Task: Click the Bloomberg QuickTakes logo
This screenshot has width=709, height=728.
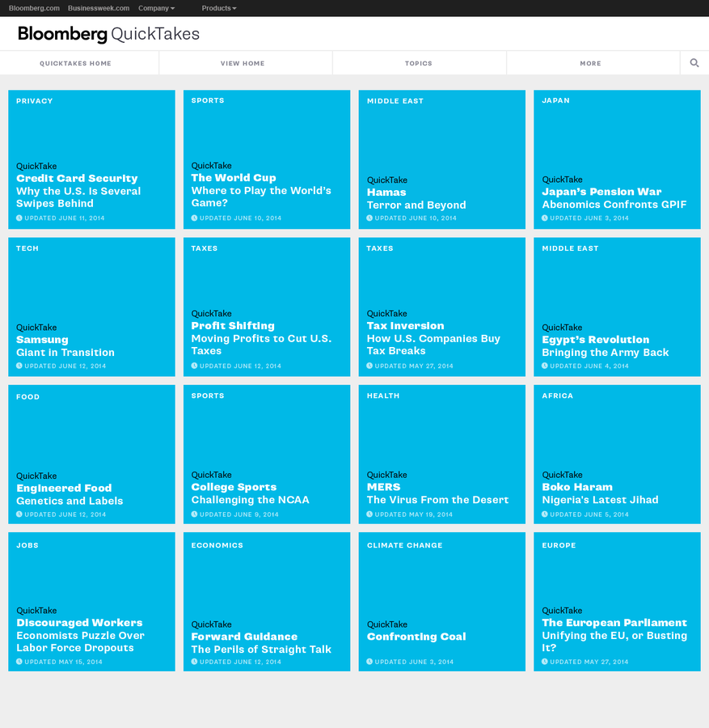Action: (108, 34)
